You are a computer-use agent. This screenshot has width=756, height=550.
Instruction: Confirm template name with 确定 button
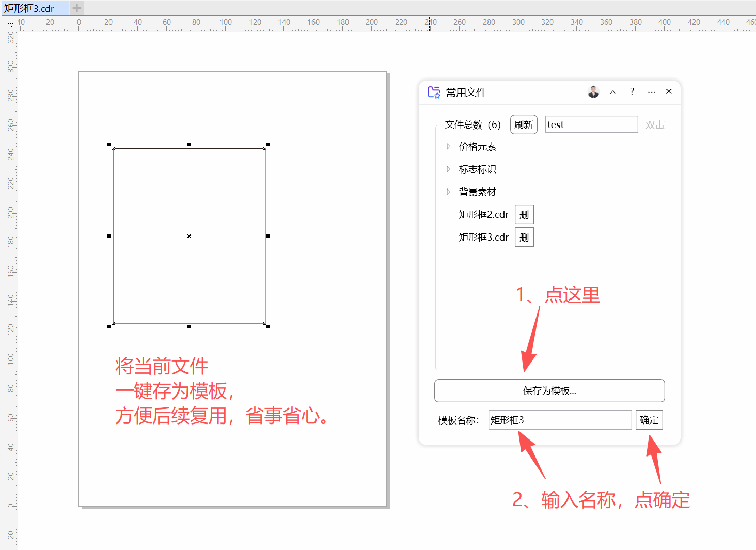[649, 420]
